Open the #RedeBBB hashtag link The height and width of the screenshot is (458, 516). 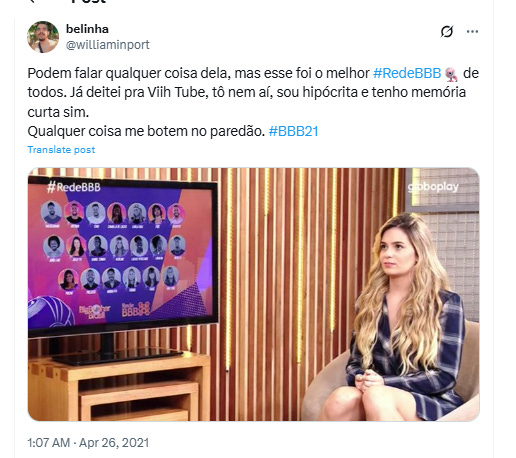pyautogui.click(x=407, y=73)
